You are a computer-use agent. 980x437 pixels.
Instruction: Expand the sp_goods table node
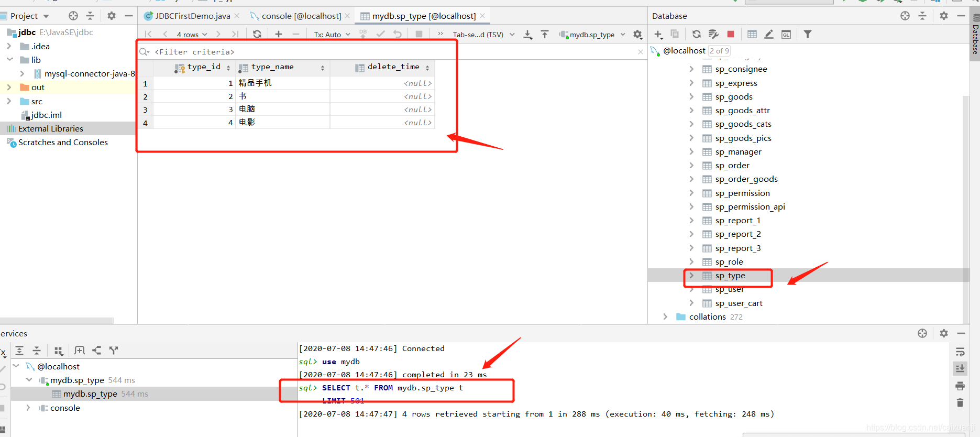pyautogui.click(x=691, y=96)
